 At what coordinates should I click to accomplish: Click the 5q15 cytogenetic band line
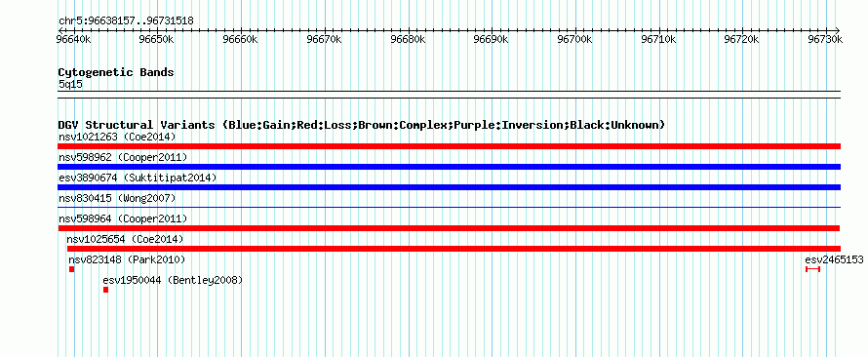coord(449,95)
